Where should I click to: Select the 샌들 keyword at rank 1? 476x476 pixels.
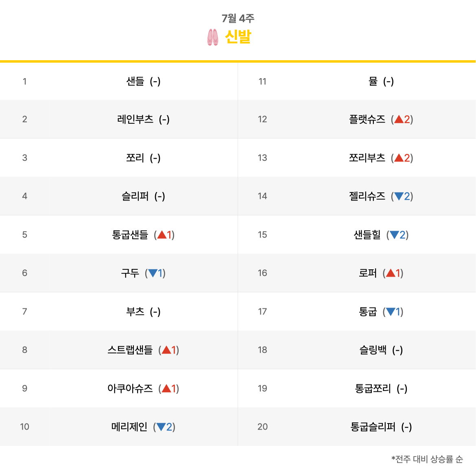pyautogui.click(x=135, y=81)
